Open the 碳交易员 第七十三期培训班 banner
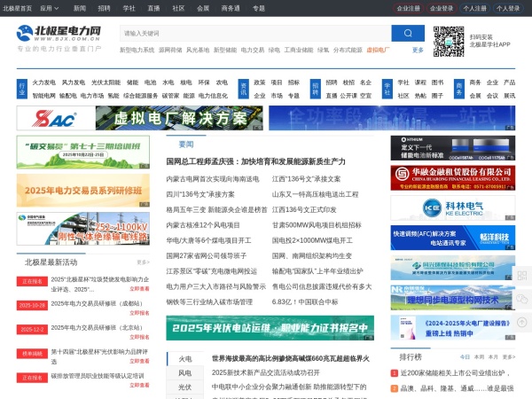 point(83,152)
